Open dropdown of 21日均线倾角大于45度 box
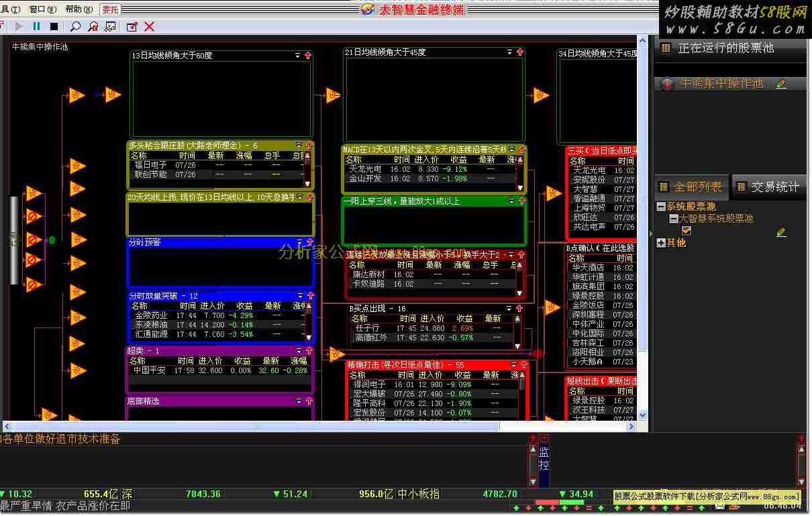The height and width of the screenshot is (516, 812). [x=510, y=52]
